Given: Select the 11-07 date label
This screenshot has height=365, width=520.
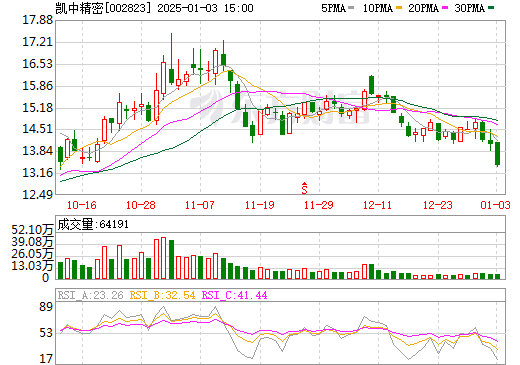Looking at the screenshot, I should pyautogui.click(x=200, y=205).
